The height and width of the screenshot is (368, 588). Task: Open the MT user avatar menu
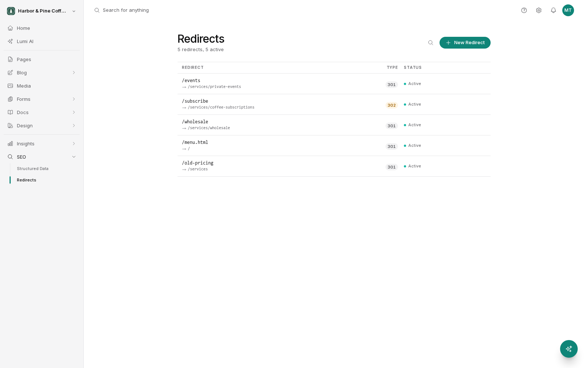tap(568, 10)
